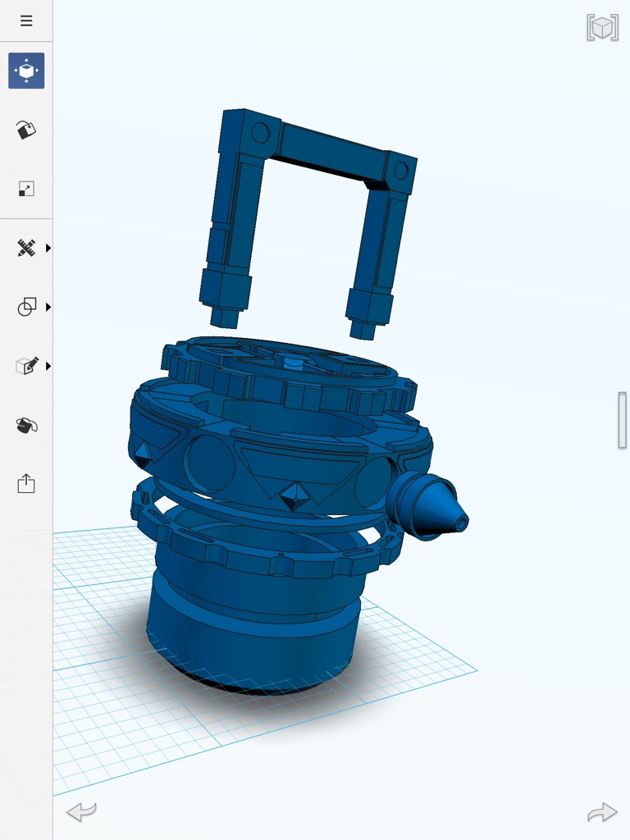Expand the combine shapes submenu arrow
This screenshot has width=630, height=840.
(x=48, y=307)
